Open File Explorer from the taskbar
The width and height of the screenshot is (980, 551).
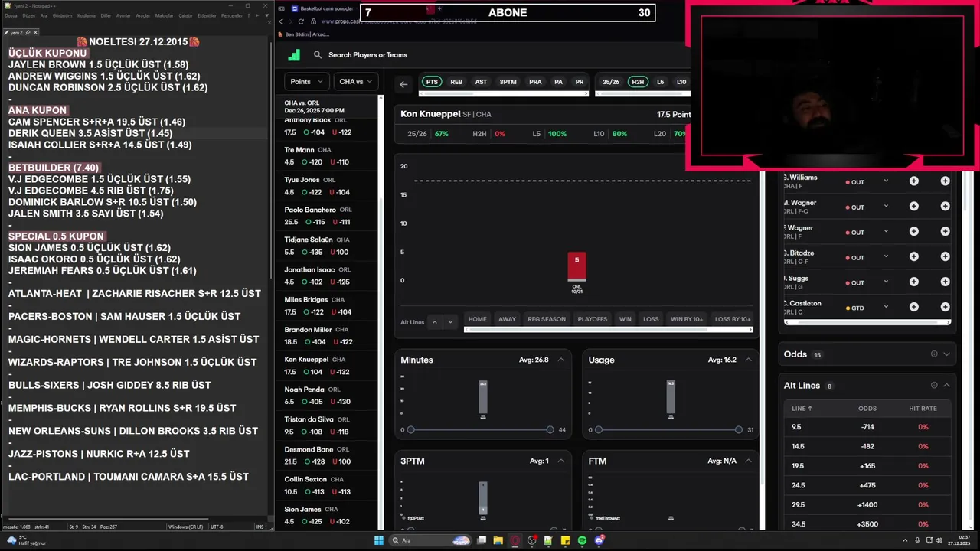point(498,540)
